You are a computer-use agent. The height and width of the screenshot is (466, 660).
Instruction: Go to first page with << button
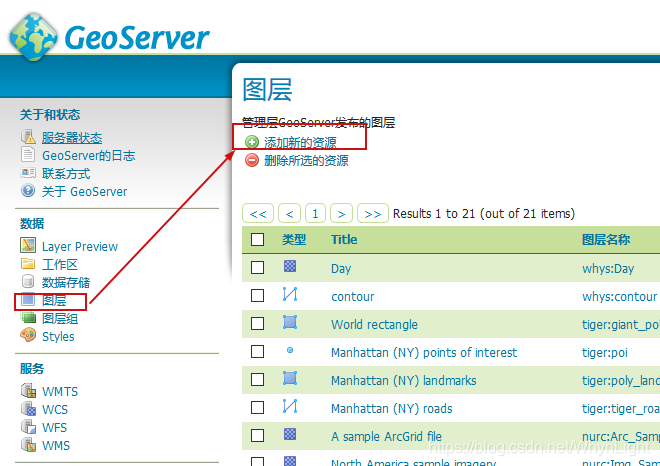click(x=258, y=213)
